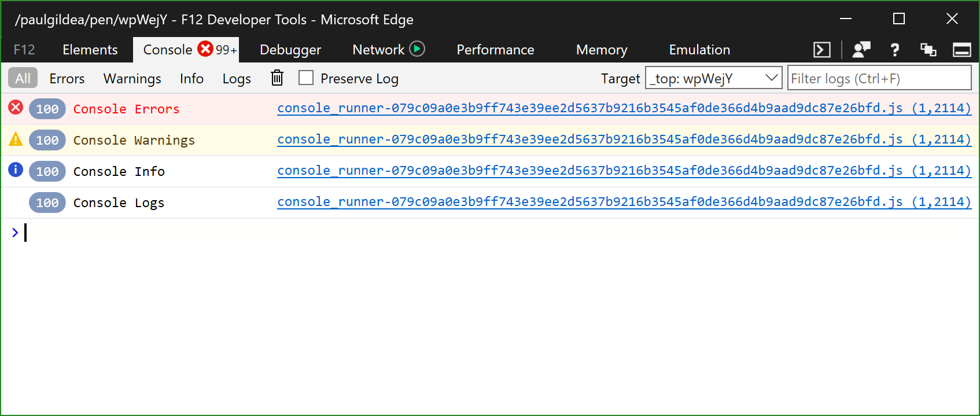This screenshot has width=980, height=416.
Task: Minimize the Developer Tools window
Action: (x=846, y=19)
